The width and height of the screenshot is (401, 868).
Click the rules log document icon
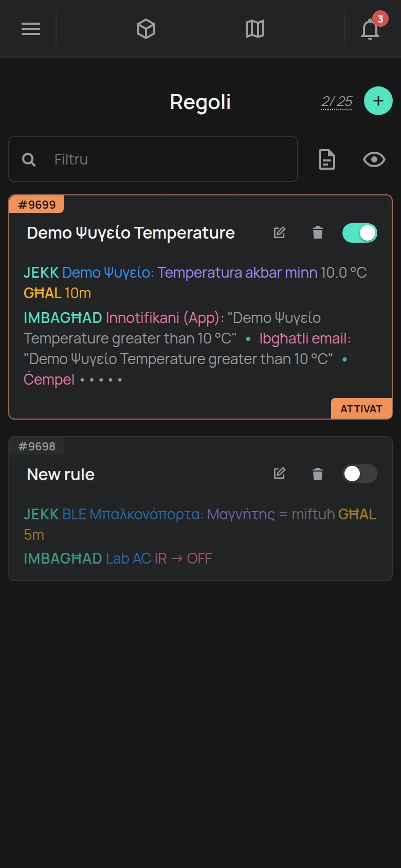(327, 159)
